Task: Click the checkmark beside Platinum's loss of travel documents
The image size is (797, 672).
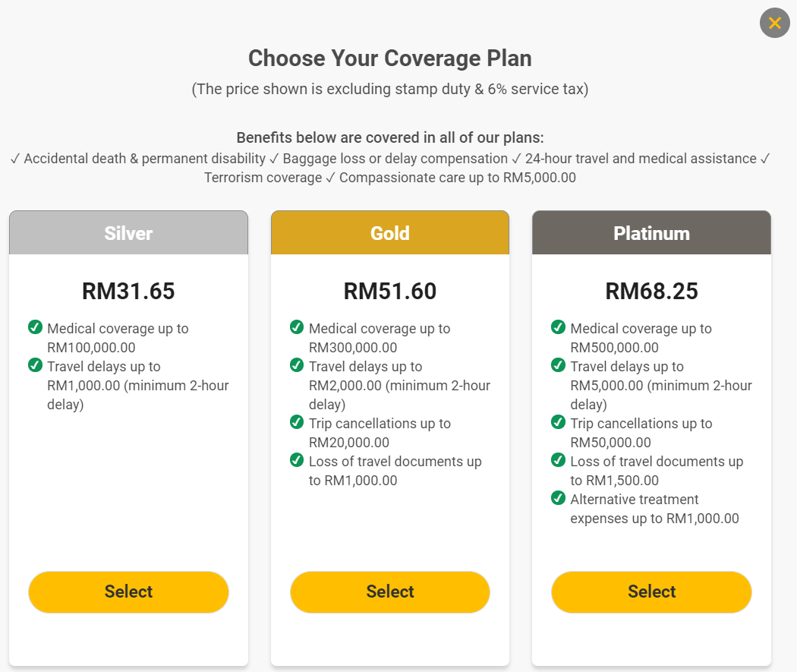Action: [559, 461]
